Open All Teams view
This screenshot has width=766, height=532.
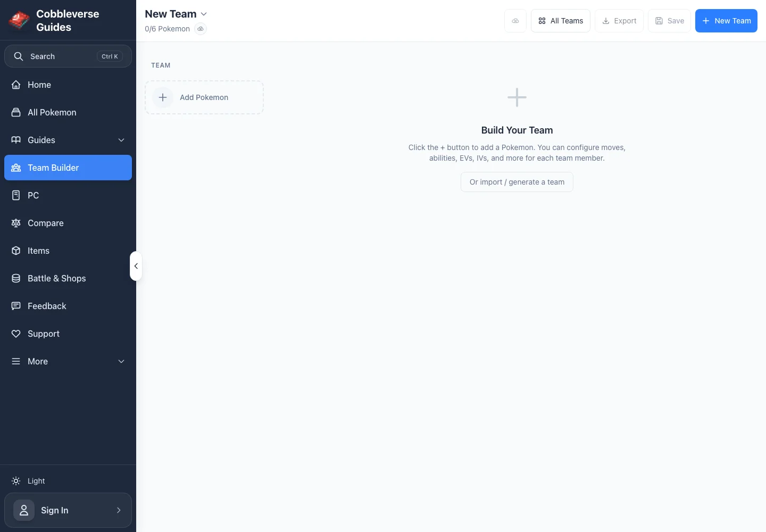click(x=561, y=21)
